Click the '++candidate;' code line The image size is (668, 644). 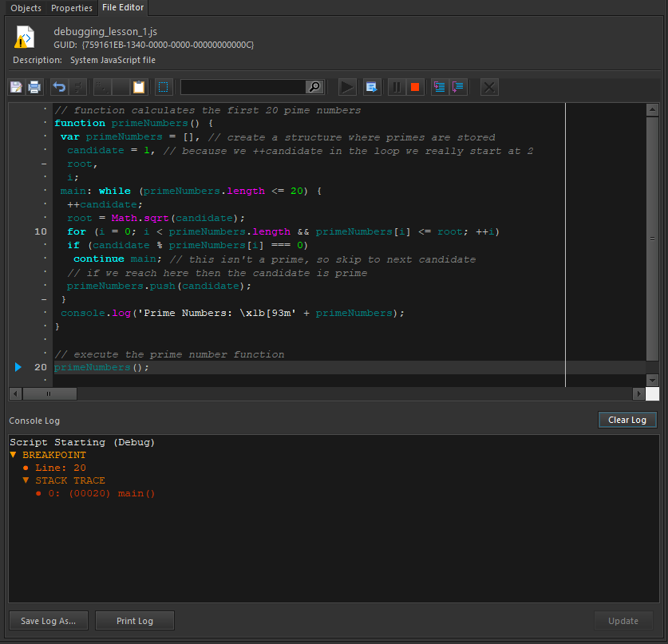point(105,204)
